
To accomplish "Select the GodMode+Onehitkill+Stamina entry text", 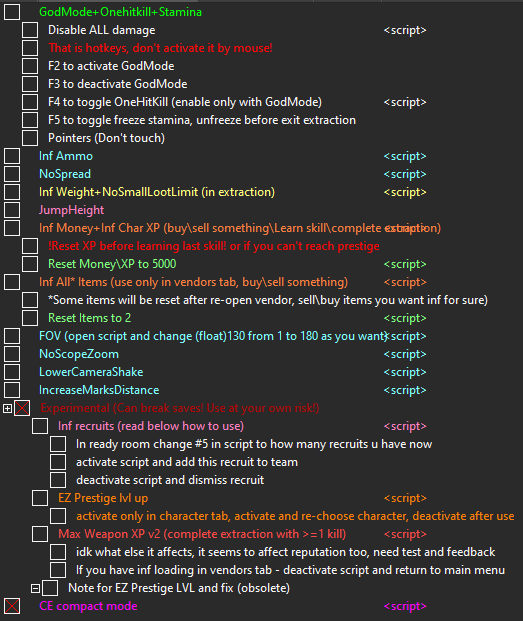I will coord(120,12).
